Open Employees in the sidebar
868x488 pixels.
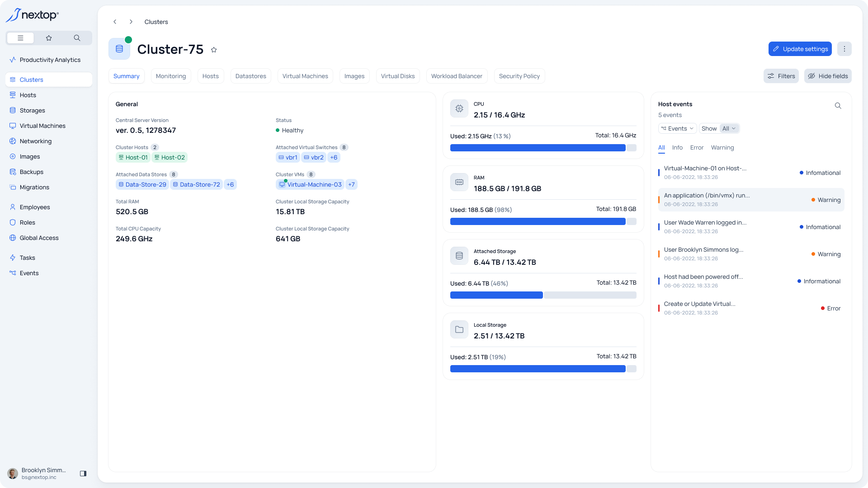[49, 207]
